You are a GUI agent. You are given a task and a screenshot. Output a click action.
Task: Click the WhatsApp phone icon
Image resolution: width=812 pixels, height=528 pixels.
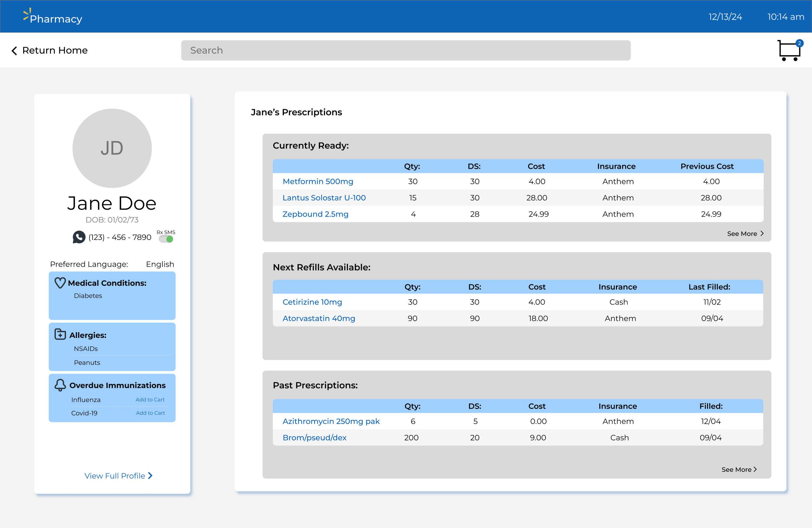(x=79, y=237)
